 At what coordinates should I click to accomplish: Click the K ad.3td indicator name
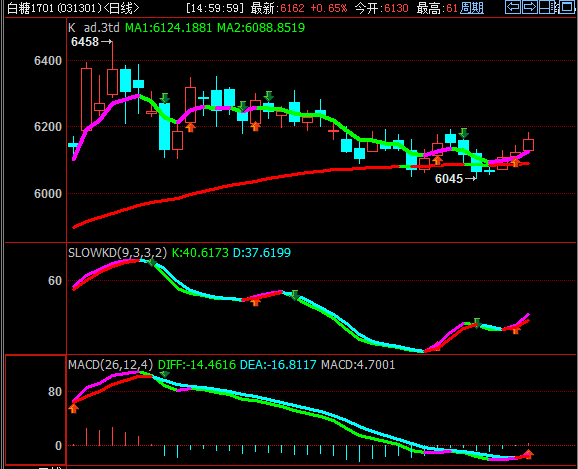[x=94, y=28]
